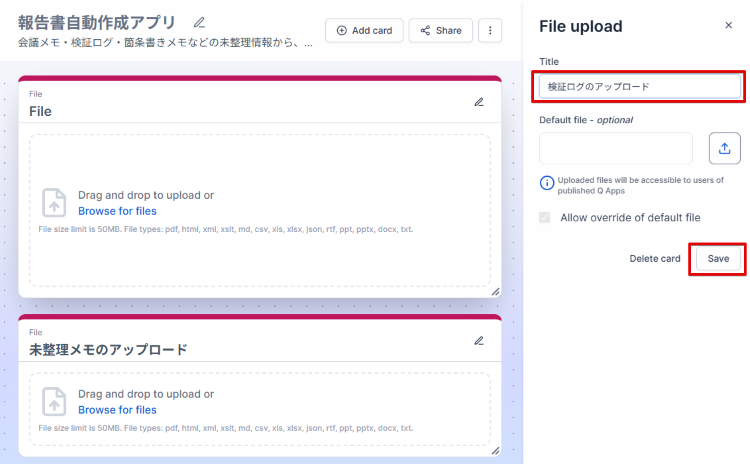Edit the 未整理メモのアップロード card pencil icon

[x=479, y=341]
